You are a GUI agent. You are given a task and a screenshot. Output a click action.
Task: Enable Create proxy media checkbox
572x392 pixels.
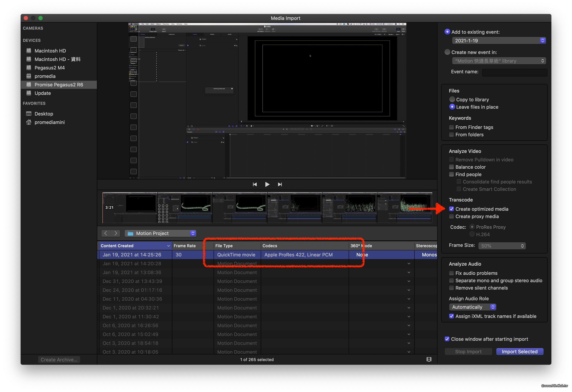(x=451, y=216)
